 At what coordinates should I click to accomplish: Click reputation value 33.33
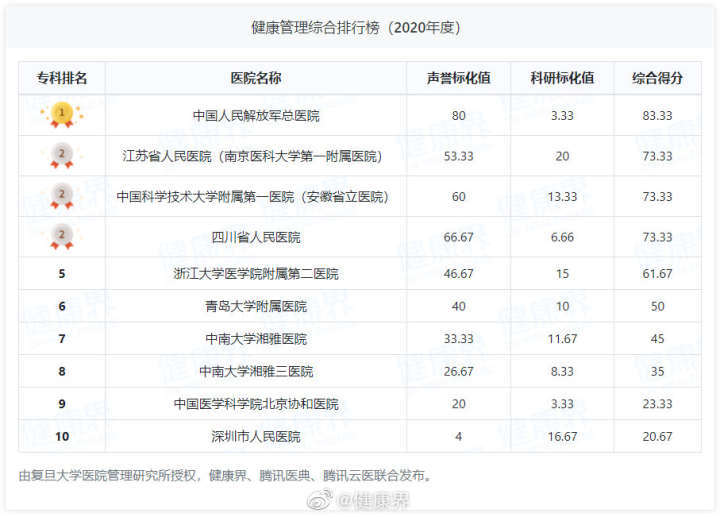[x=458, y=339]
